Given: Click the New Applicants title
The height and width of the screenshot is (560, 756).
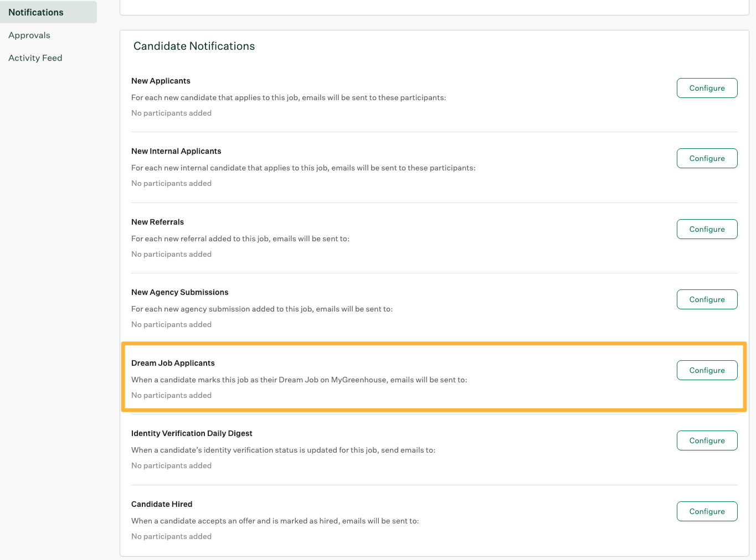Looking at the screenshot, I should coord(161,81).
